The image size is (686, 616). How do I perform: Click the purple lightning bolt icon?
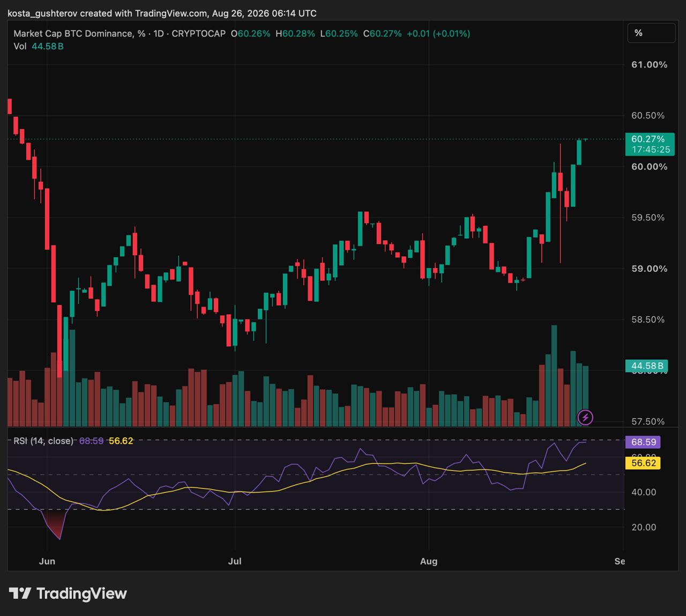click(585, 417)
